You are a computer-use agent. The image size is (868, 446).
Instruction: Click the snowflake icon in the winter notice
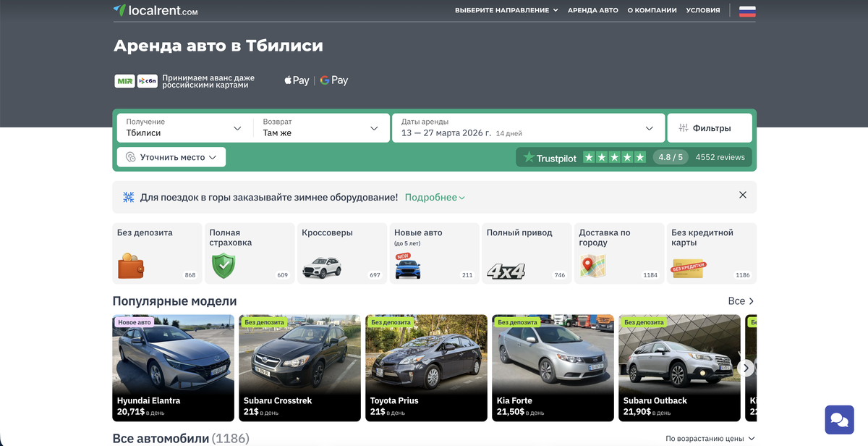(x=128, y=197)
